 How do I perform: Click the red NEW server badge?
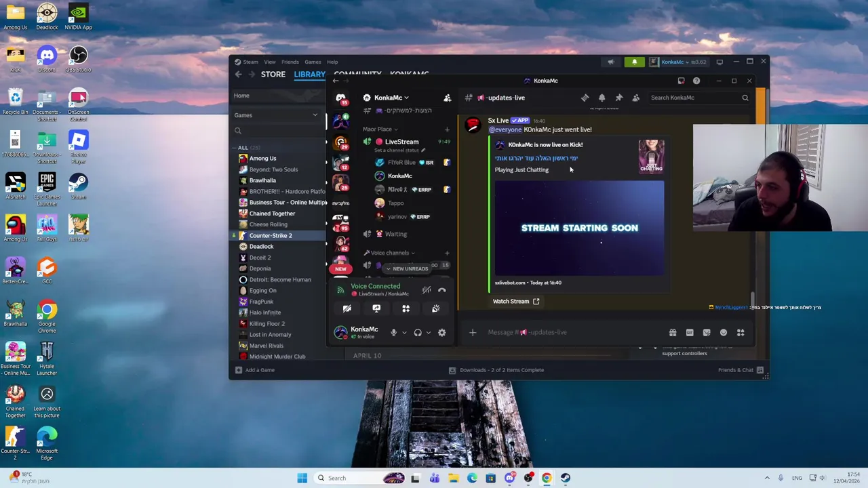click(x=340, y=269)
